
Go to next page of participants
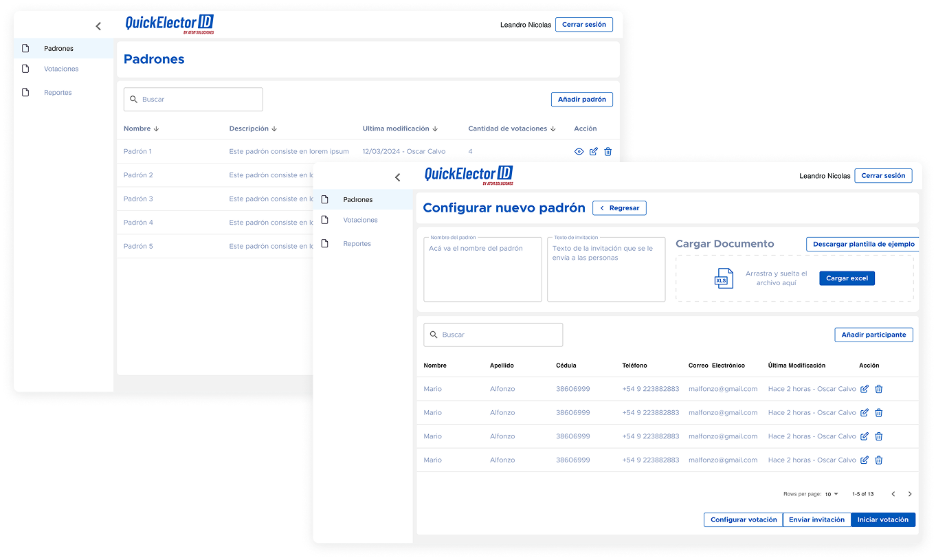tap(910, 494)
